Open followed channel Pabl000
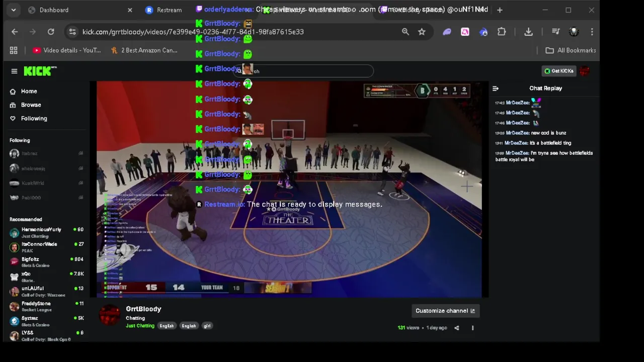 point(46,198)
